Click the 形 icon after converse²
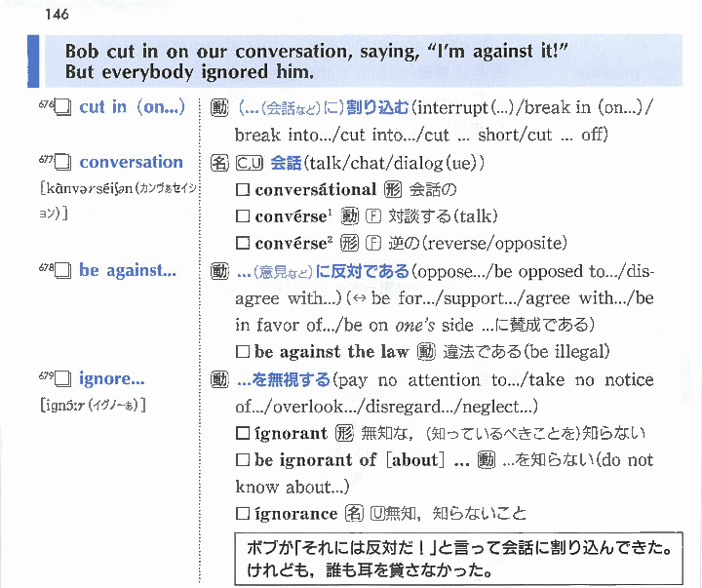This screenshot has width=702, height=588. (x=350, y=243)
